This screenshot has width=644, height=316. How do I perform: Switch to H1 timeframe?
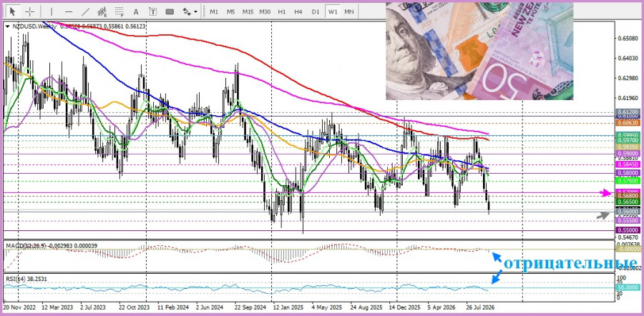(282, 11)
